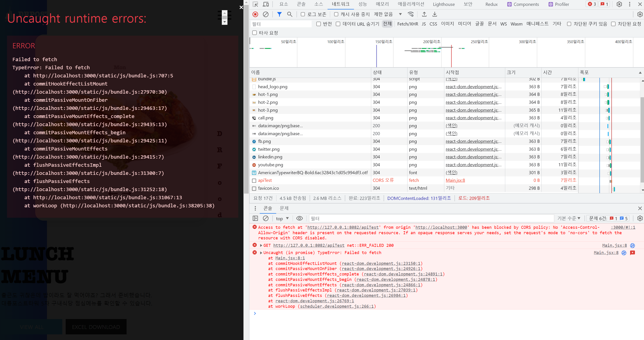Enable third-party requests checkbox
The width and height of the screenshot is (644, 340).
click(255, 33)
